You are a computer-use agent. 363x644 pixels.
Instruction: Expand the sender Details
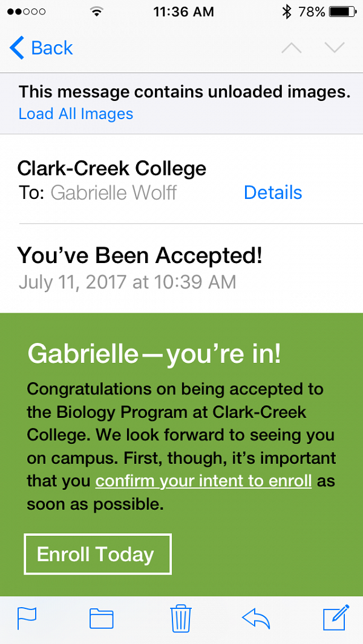pyautogui.click(x=273, y=192)
